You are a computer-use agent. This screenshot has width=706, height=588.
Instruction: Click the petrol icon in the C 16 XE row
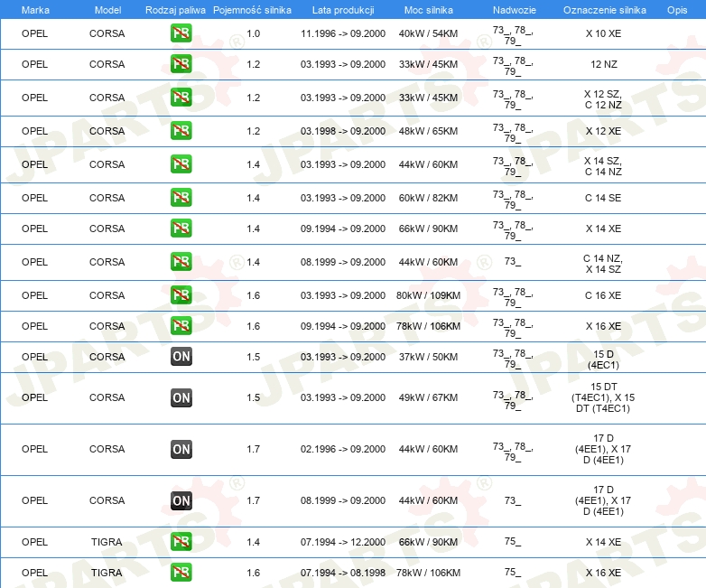click(x=181, y=295)
